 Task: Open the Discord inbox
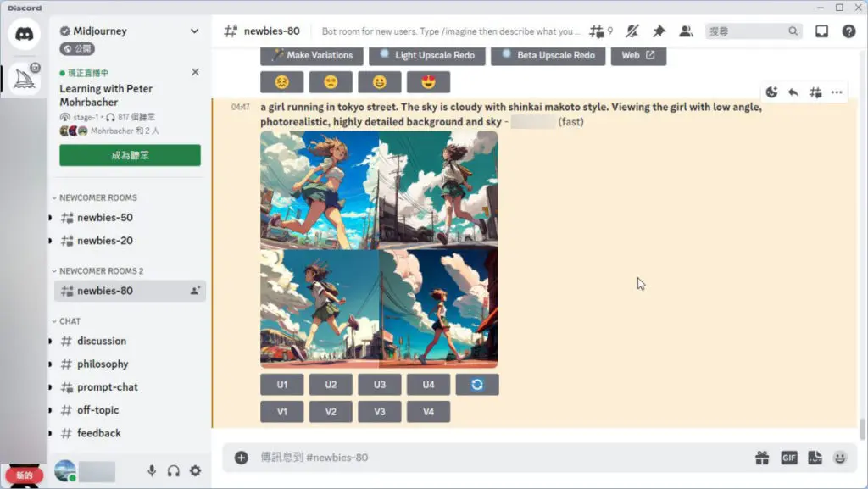pos(821,31)
